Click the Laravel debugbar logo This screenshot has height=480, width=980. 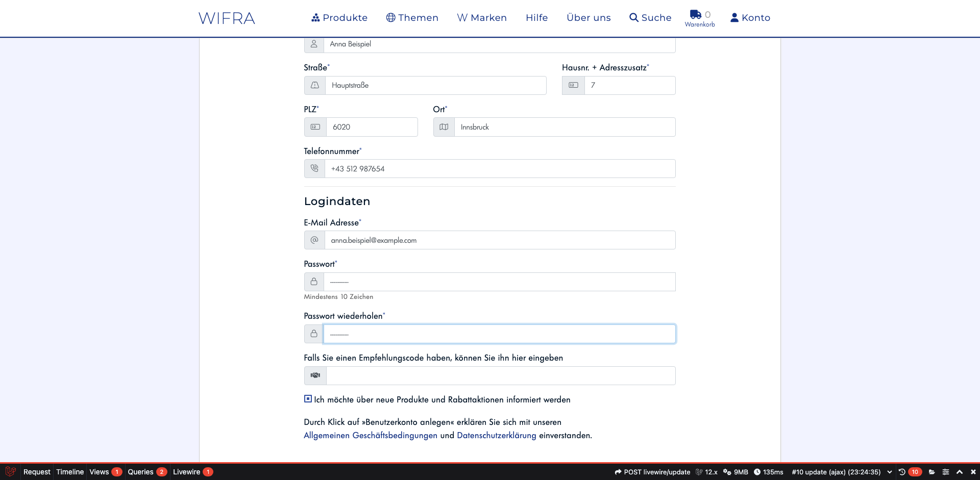coord(11,472)
